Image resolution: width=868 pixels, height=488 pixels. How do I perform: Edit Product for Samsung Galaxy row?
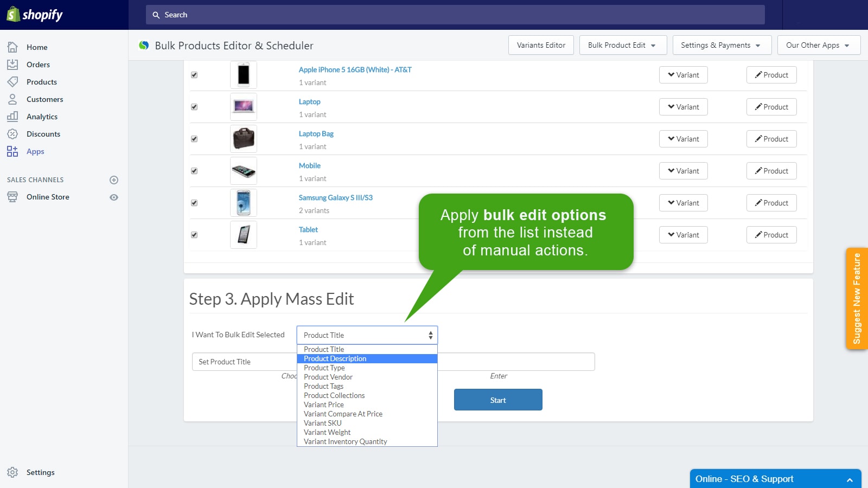pos(771,203)
